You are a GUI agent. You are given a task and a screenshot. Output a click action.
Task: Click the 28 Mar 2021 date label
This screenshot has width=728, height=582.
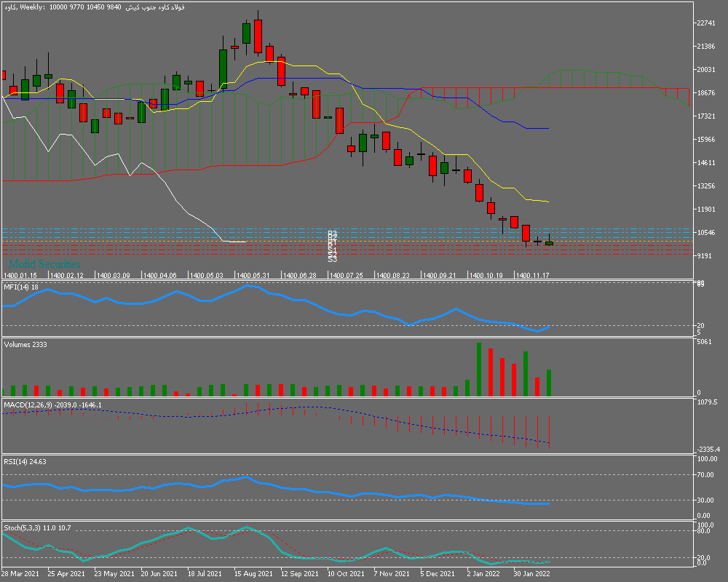20,574
